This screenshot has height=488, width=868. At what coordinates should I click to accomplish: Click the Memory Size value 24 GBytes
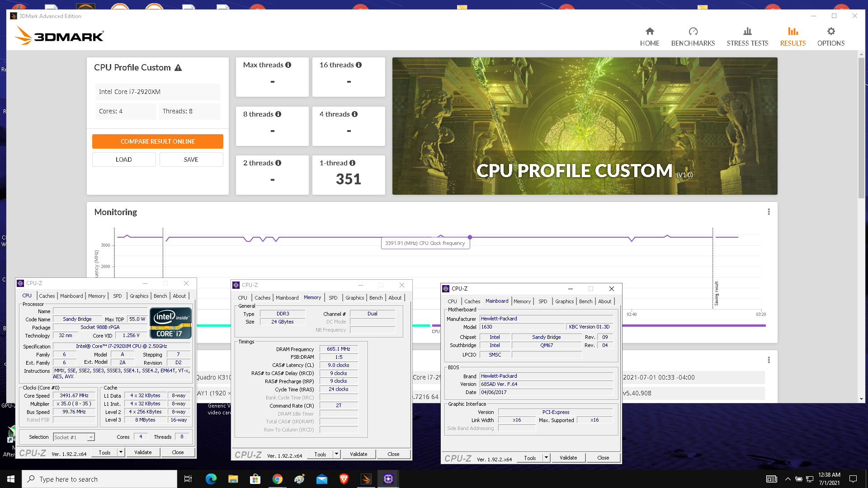point(283,322)
